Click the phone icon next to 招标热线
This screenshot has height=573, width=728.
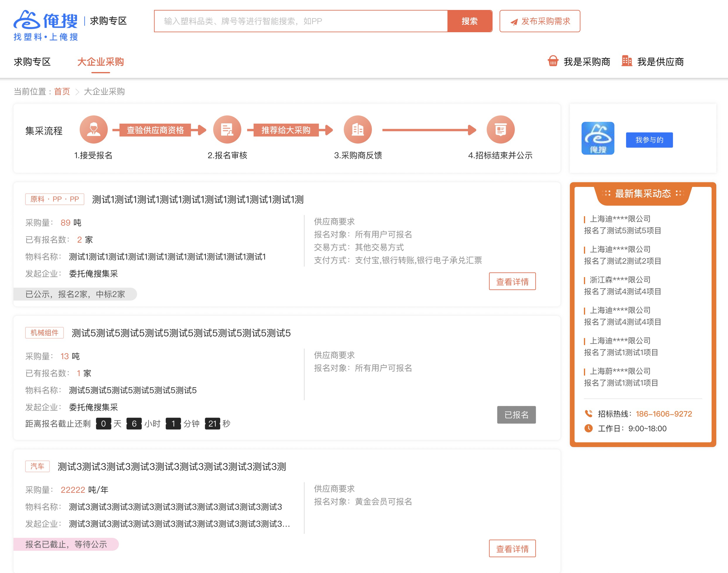(x=588, y=414)
